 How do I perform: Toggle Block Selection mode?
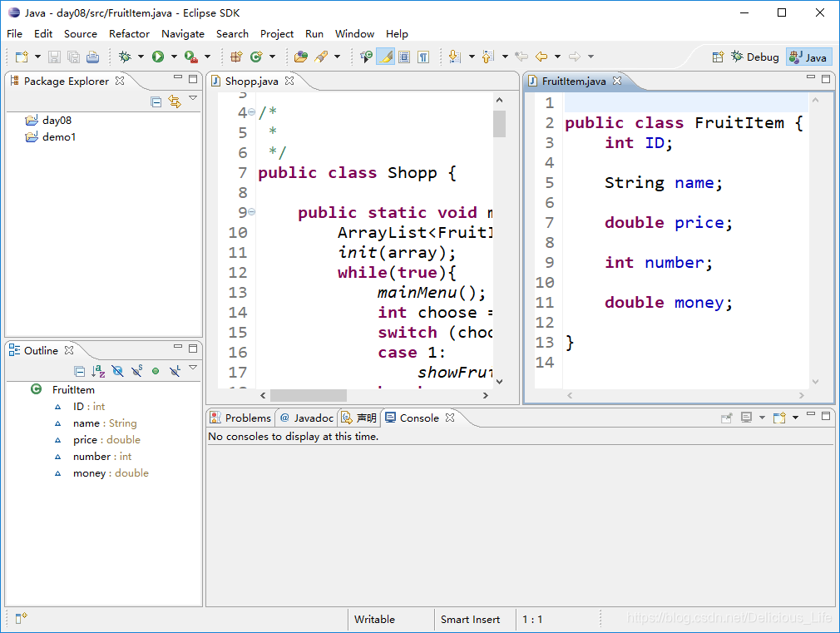[x=404, y=57]
